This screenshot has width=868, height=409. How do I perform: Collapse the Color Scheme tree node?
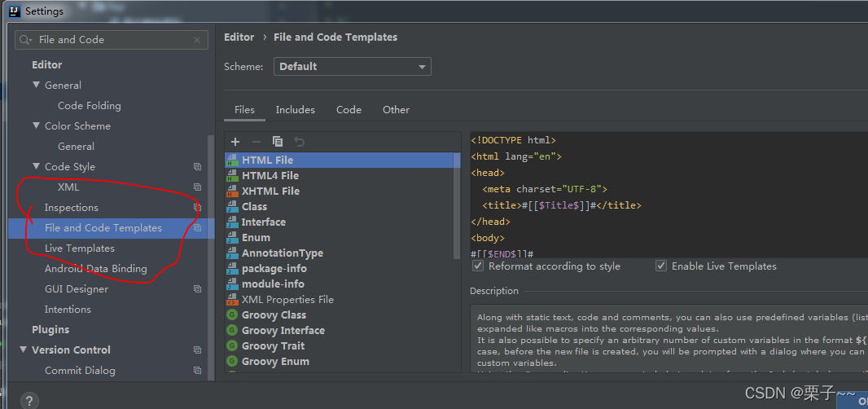click(x=37, y=125)
